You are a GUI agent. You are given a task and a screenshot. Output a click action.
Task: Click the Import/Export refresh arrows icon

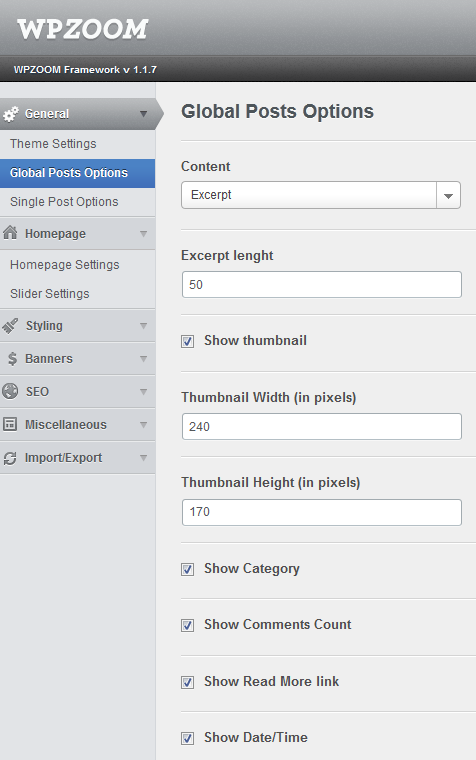point(10,458)
